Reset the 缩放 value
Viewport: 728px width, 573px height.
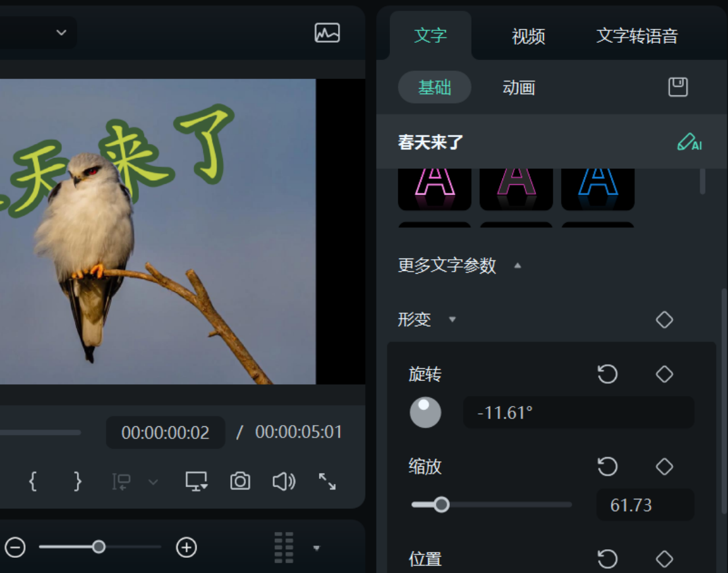point(608,466)
